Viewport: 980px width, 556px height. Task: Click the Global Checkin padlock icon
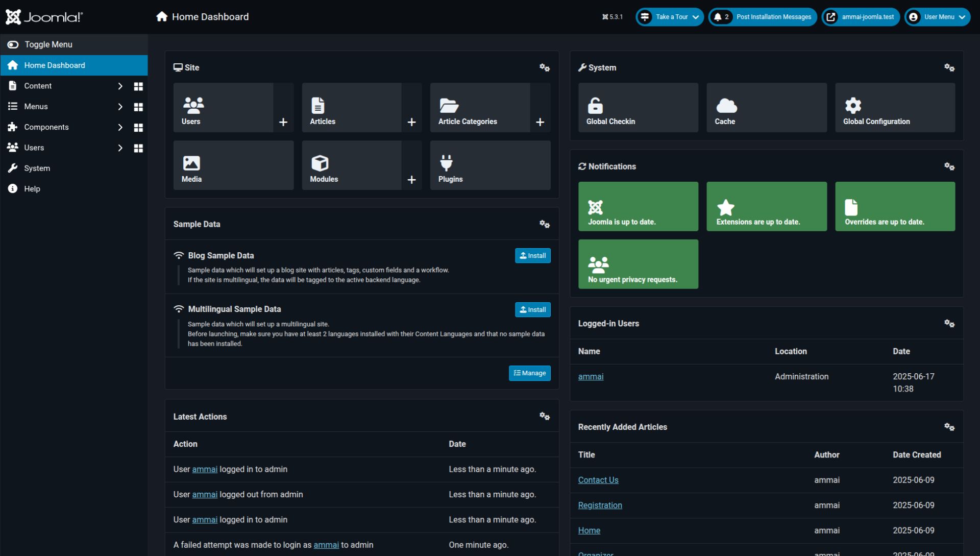pos(595,106)
